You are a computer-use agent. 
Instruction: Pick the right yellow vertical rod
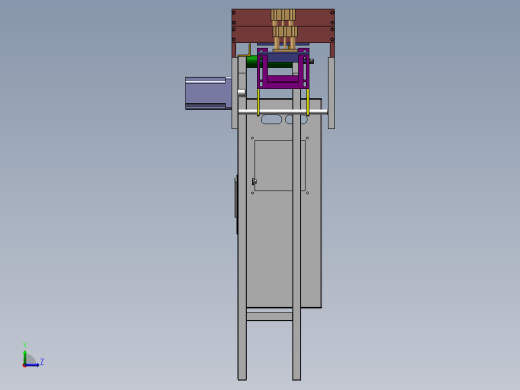(x=308, y=102)
